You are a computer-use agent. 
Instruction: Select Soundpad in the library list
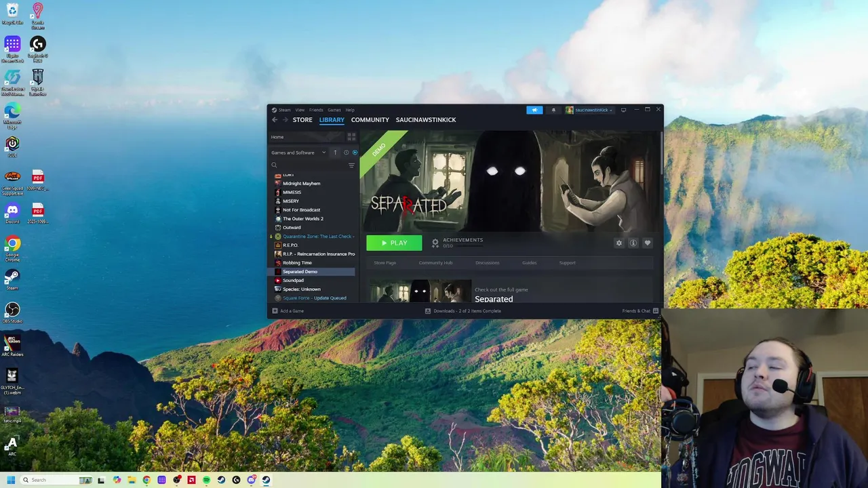coord(312,281)
